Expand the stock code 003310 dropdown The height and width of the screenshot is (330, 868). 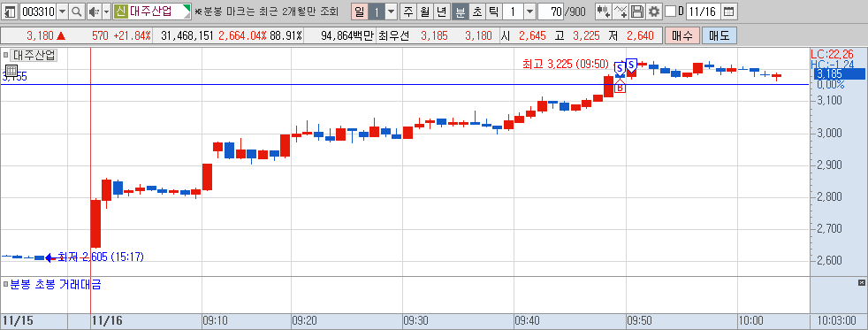[x=62, y=12]
